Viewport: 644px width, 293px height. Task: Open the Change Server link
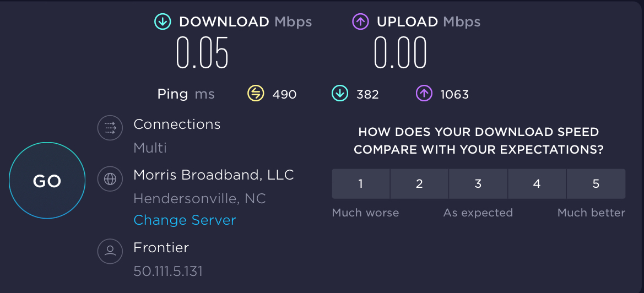pos(185,220)
